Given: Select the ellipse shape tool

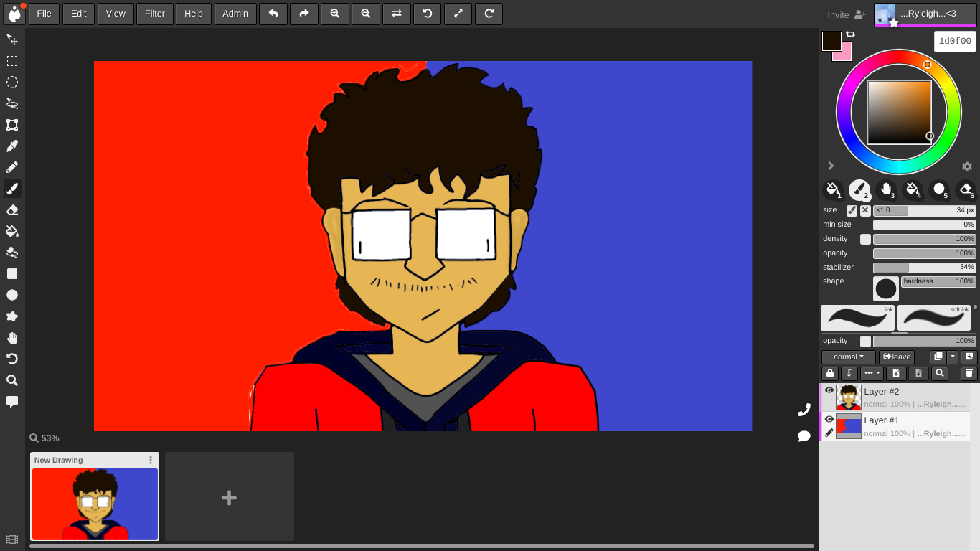Looking at the screenshot, I should click(x=12, y=295).
